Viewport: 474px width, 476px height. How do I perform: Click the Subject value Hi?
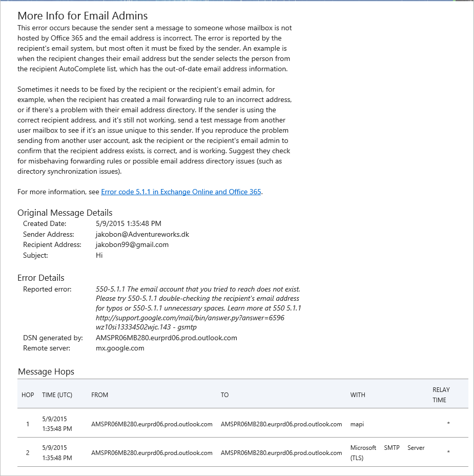pyautogui.click(x=99, y=255)
